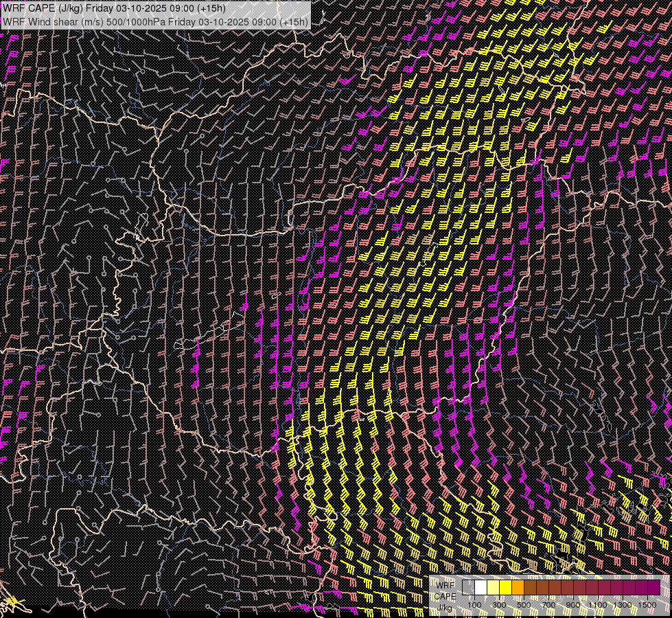672x618 pixels.
Task: Click the legend swatch right of 900 tick
Action: point(579,587)
